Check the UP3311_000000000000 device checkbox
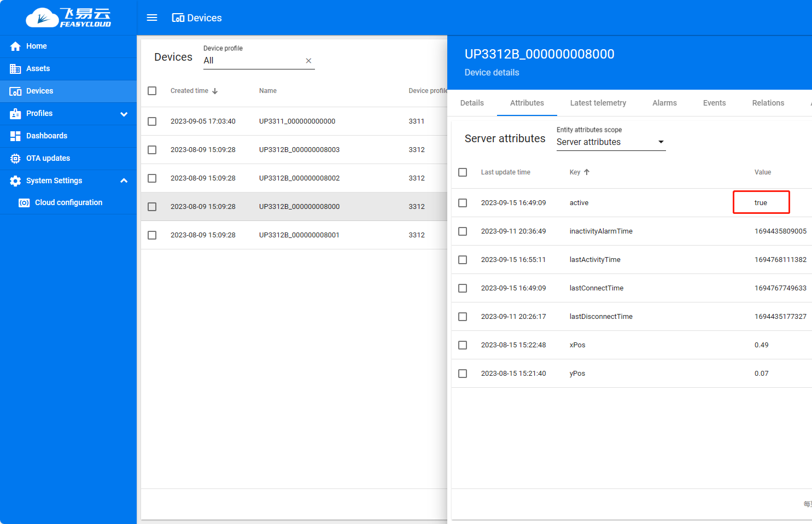 pyautogui.click(x=152, y=121)
